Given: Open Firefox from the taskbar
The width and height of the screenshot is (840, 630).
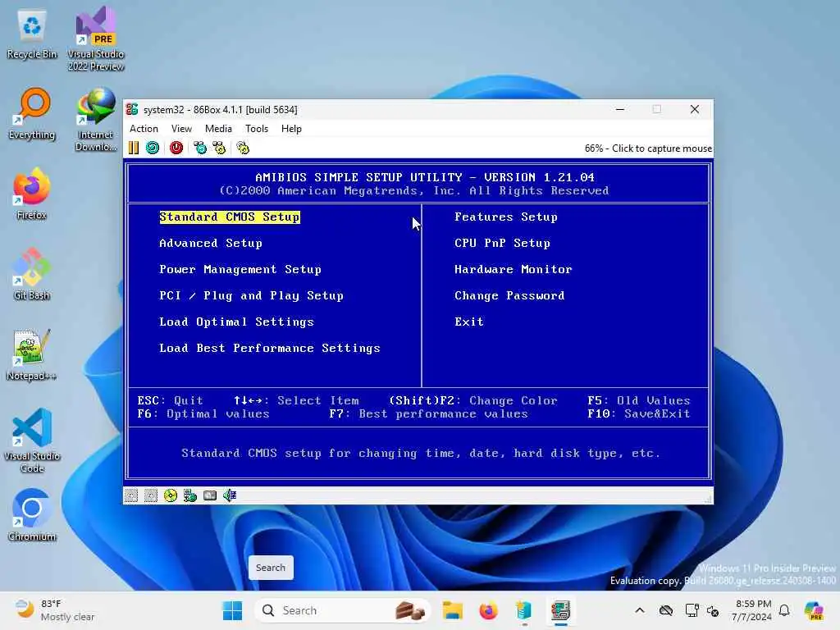Looking at the screenshot, I should coord(488,610).
